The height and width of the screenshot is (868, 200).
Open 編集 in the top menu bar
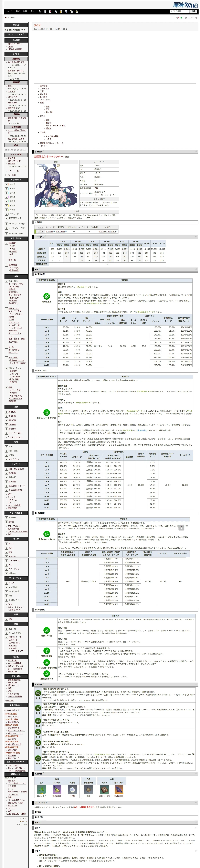point(25,11)
